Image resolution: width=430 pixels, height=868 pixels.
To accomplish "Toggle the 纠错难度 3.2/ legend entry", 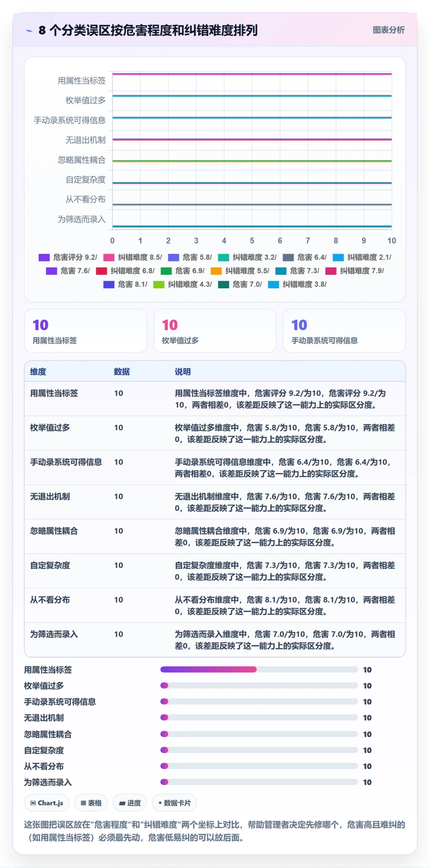I will (x=247, y=257).
